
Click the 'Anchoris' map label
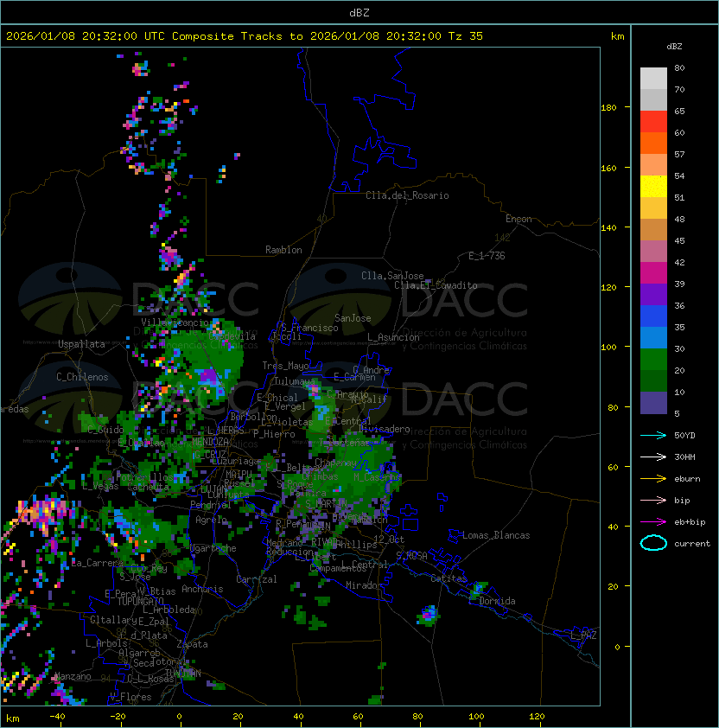[202, 589]
